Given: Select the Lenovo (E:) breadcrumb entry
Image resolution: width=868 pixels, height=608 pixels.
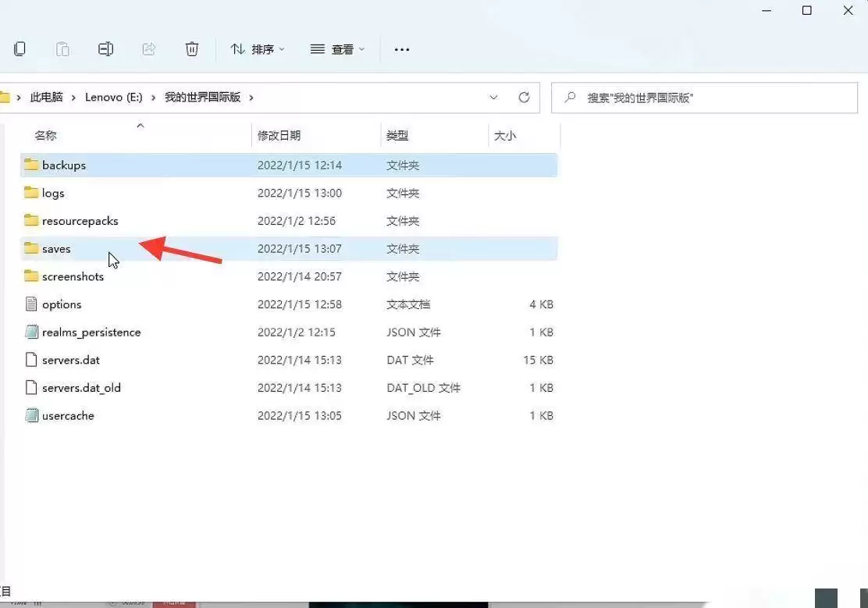Looking at the screenshot, I should pos(114,97).
